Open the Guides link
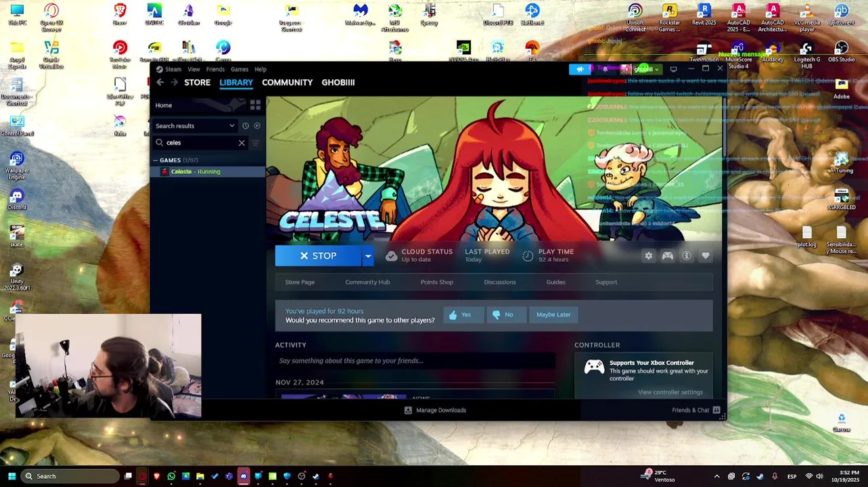Viewport: 868px width, 487px height. point(555,282)
